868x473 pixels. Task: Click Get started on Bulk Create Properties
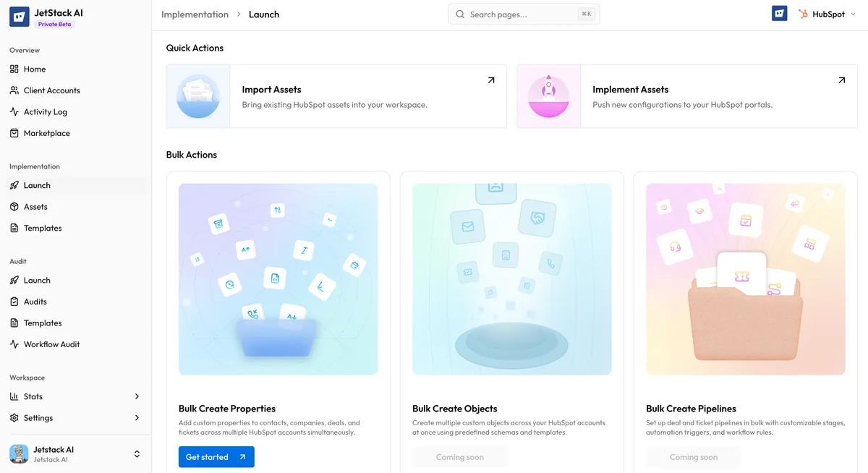click(x=216, y=456)
